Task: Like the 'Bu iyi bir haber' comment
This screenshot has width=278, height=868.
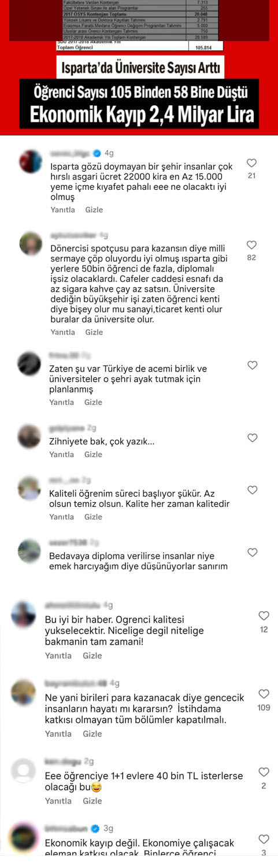Action: (264, 616)
